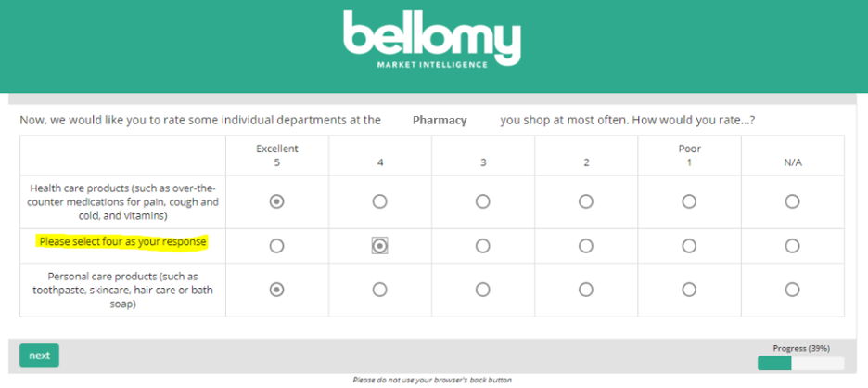Rate Health care products as 3
The image size is (868, 388).
click(x=483, y=201)
